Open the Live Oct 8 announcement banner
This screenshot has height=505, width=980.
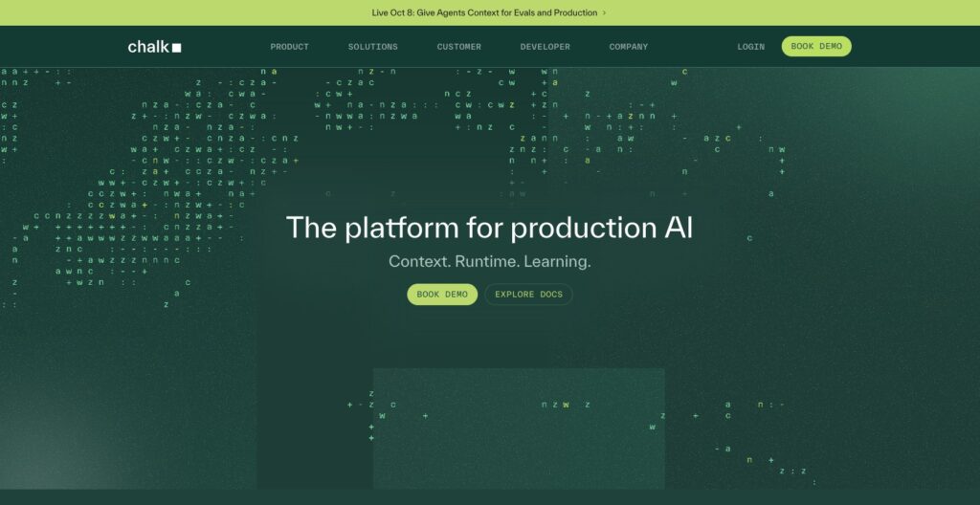(489, 12)
